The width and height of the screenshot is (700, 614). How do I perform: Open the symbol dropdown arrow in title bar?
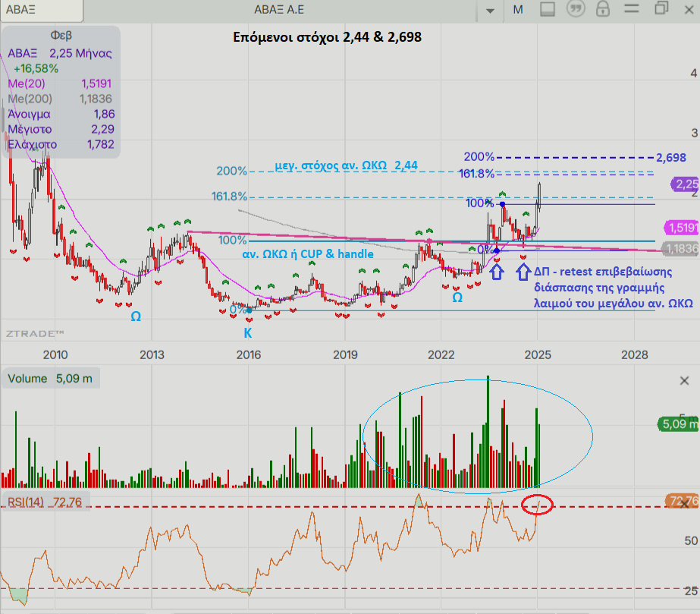pyautogui.click(x=490, y=10)
